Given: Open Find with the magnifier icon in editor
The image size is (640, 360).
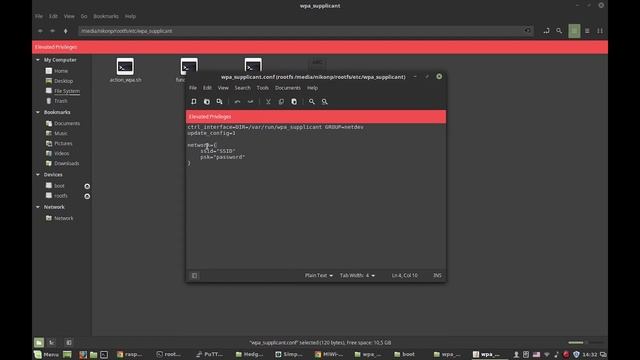Looking at the screenshot, I should pos(312,102).
